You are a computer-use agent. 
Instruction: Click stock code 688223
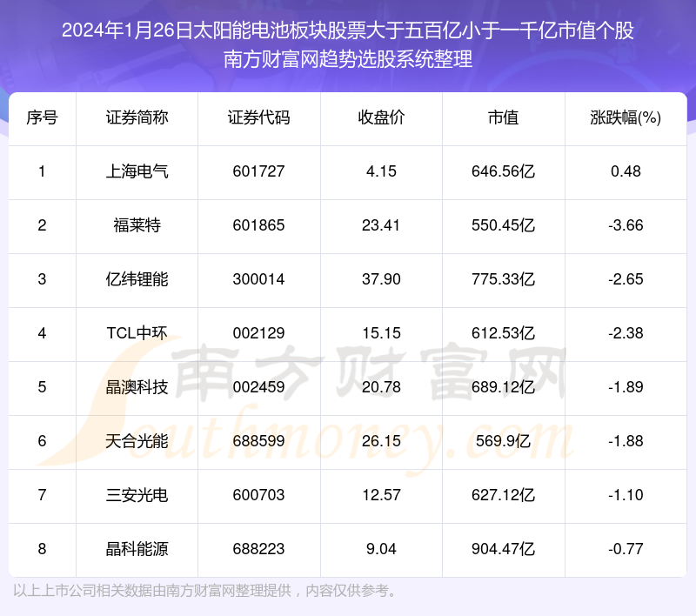pyautogui.click(x=258, y=548)
